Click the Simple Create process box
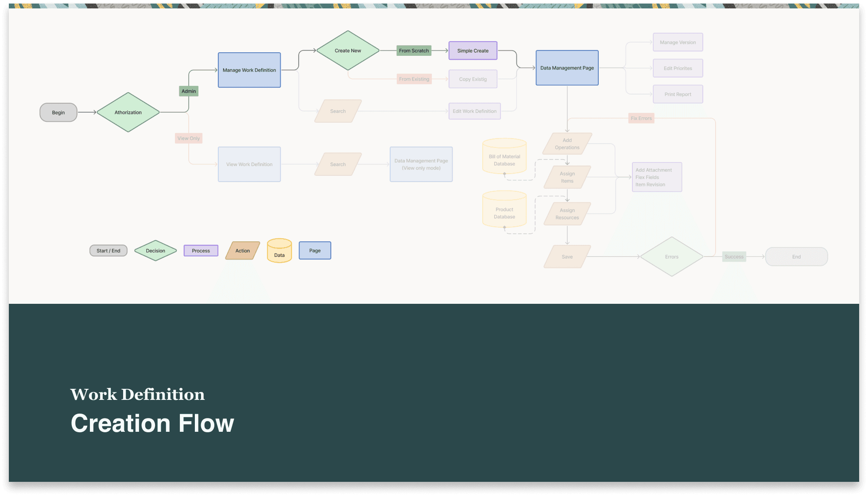Viewport: 868px width, 496px height. click(473, 50)
